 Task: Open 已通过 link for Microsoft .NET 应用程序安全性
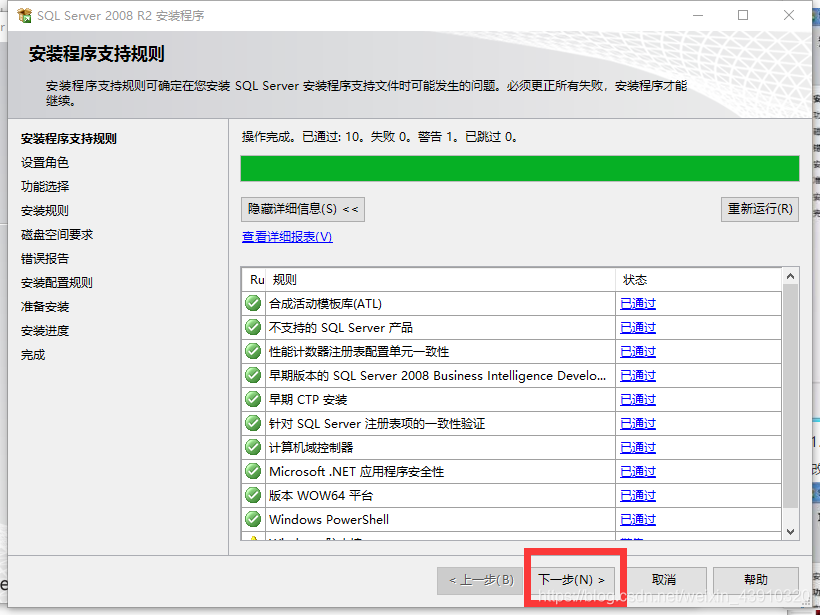tap(637, 472)
